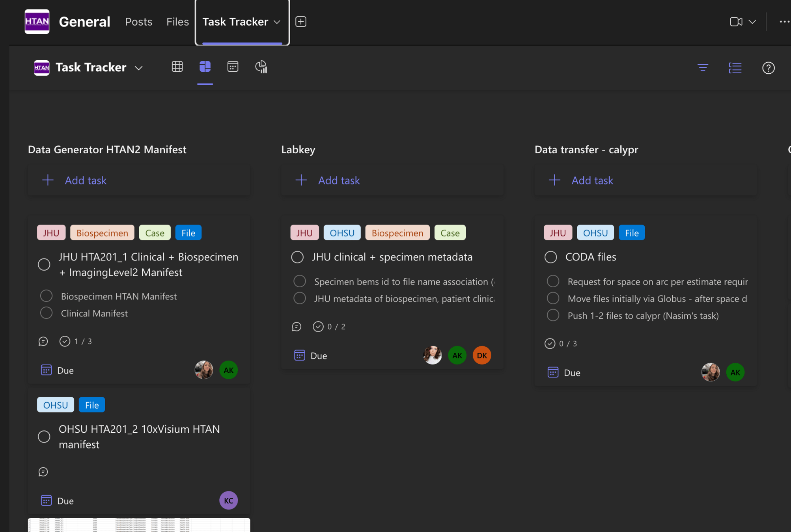Open the Task Tracker tab chevron menu

point(277,22)
